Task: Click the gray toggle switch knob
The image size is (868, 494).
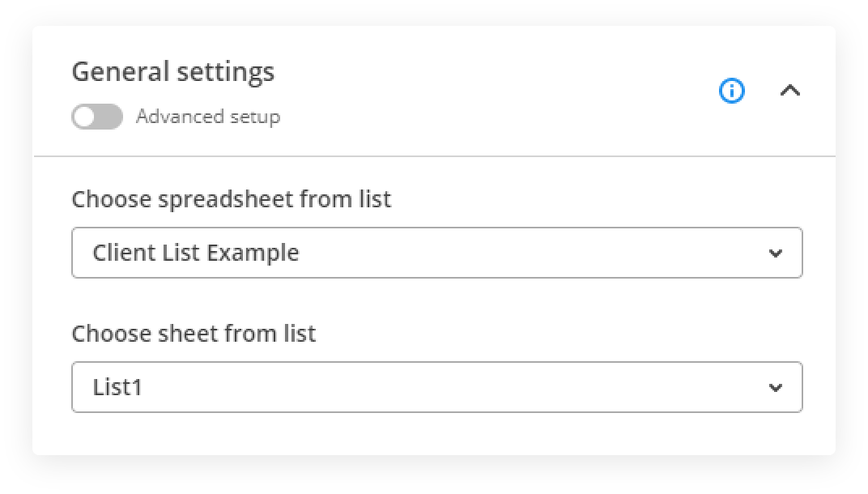Action: coord(85,117)
